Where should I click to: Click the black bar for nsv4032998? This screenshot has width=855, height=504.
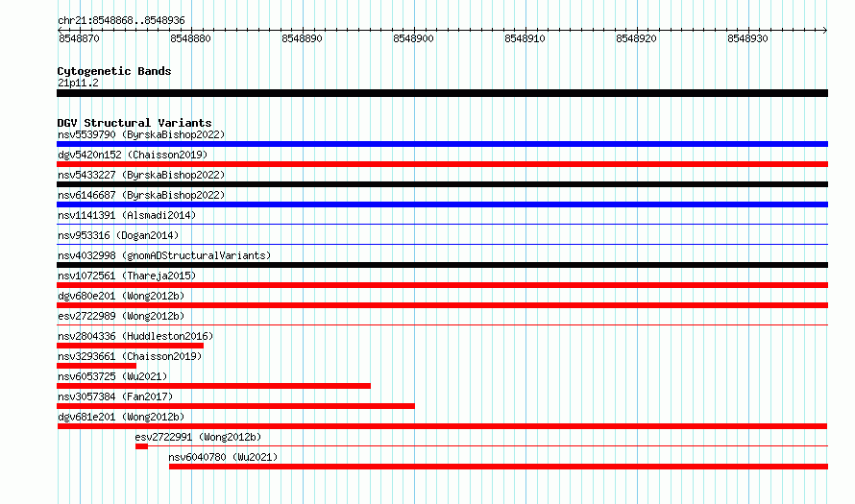pos(442,265)
